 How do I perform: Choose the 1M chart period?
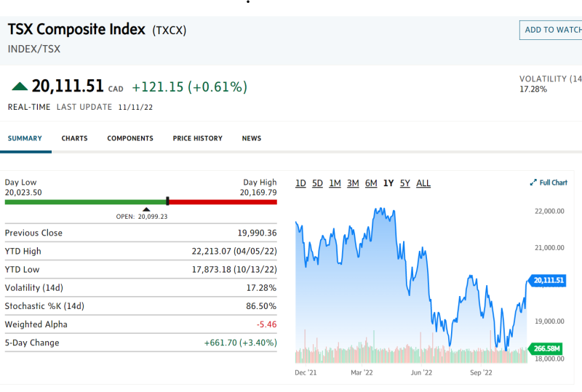335,183
